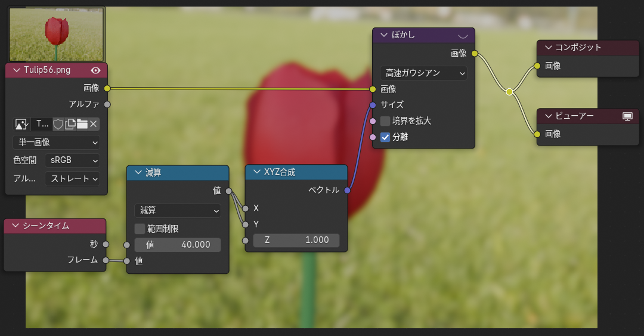Open ストレート alpha mode dropdown

tap(72, 179)
